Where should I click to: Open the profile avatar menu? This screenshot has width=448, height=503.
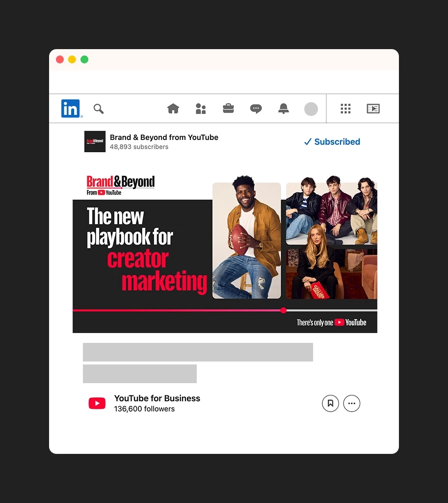311,109
